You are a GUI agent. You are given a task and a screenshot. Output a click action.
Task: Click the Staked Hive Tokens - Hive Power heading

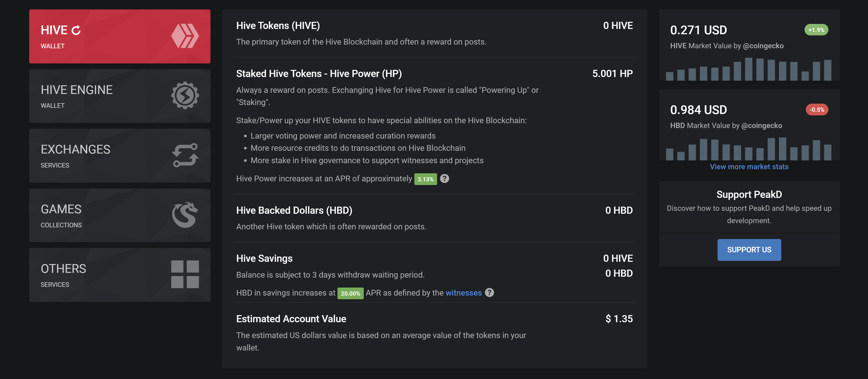[319, 74]
